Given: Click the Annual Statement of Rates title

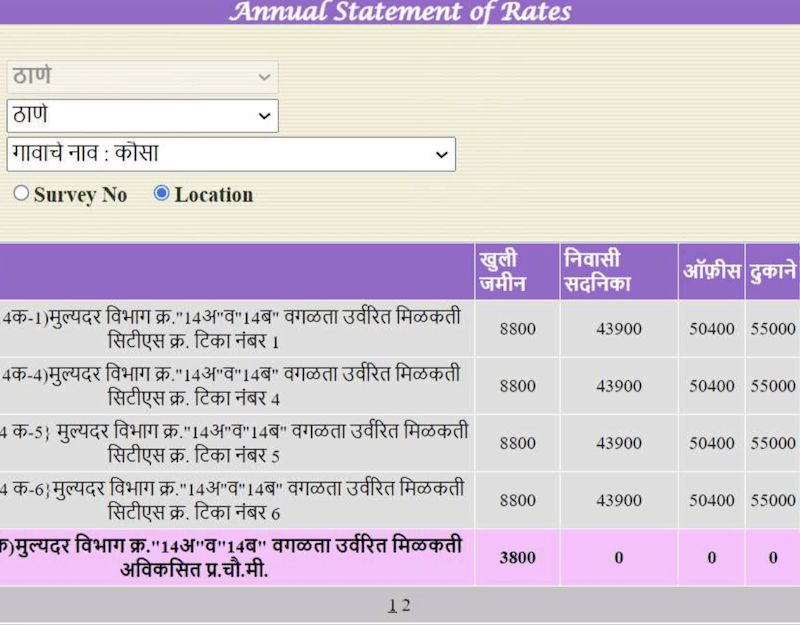Looking at the screenshot, I should [400, 11].
